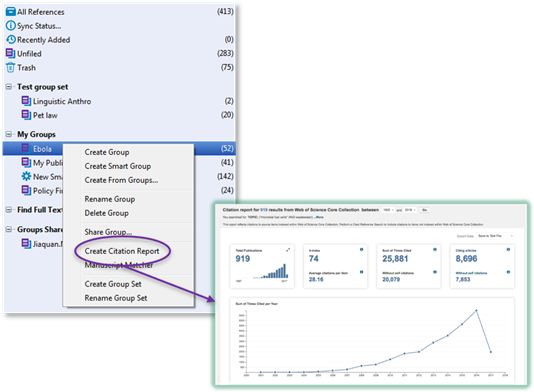Click the Go button in citation report
This screenshot has width=534, height=392.
pyautogui.click(x=424, y=210)
